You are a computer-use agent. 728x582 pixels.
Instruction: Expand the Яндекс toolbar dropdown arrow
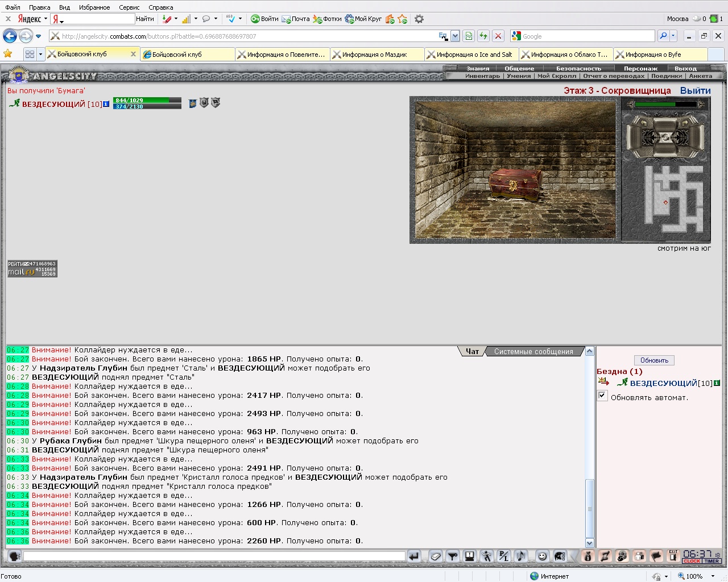pos(45,19)
